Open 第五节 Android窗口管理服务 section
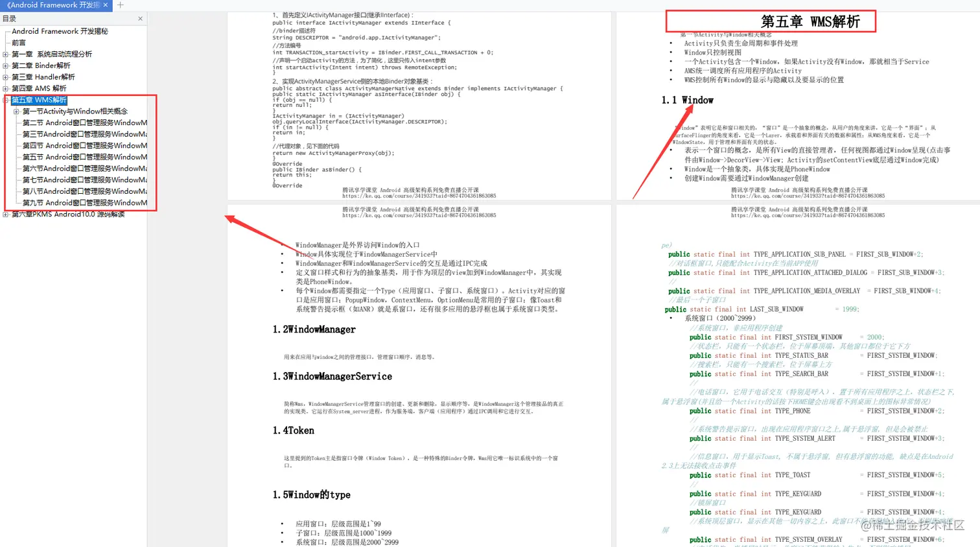This screenshot has width=980, height=547. pyautogui.click(x=85, y=157)
